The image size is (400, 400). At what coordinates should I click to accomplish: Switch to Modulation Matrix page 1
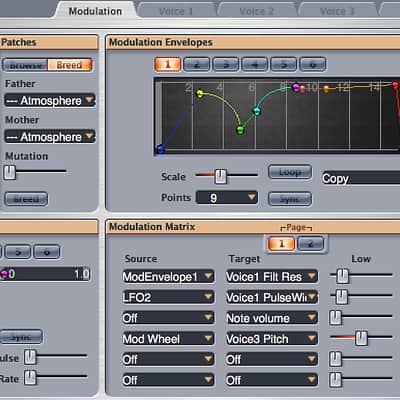[x=281, y=244]
